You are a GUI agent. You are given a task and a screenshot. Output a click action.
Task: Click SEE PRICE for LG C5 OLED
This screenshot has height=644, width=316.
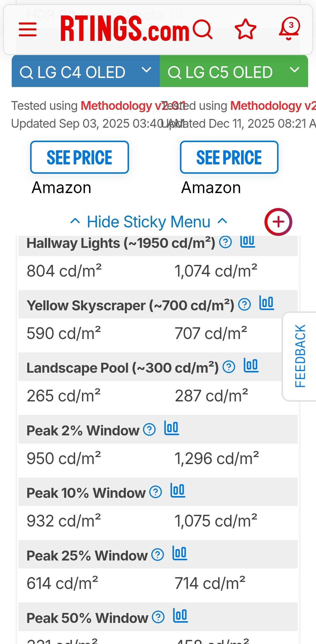229,157
